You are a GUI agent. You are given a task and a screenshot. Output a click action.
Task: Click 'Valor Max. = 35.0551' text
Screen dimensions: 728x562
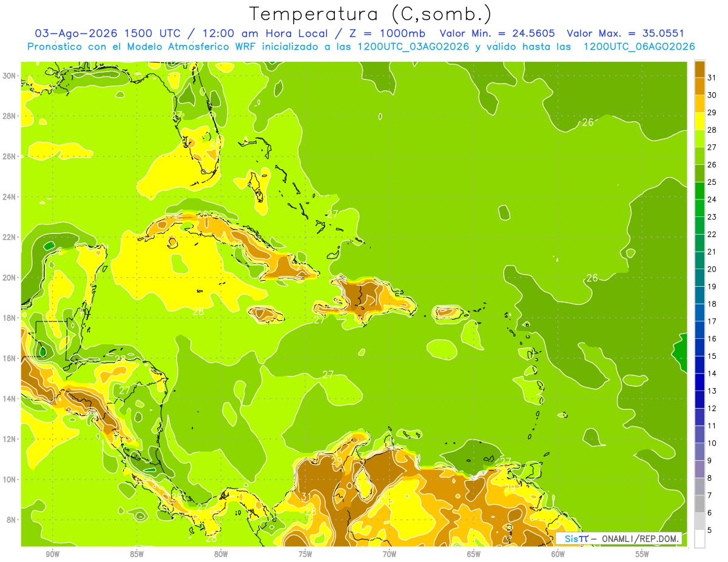(x=625, y=33)
